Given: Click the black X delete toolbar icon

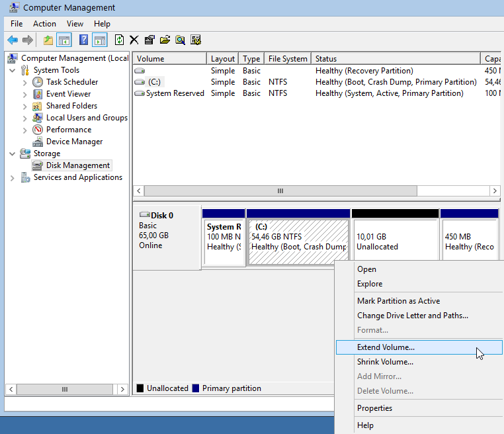Looking at the screenshot, I should point(134,40).
